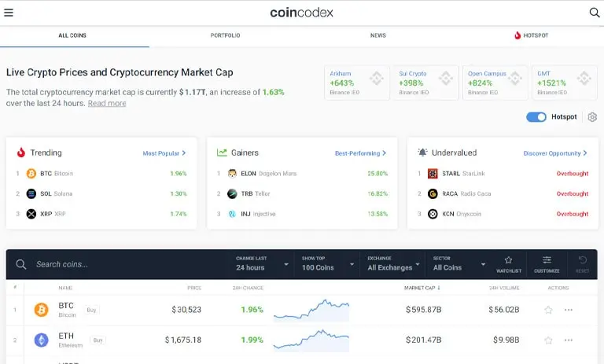Image resolution: width=604 pixels, height=364 pixels.
Task: Open the Change Last 24 hours dropdown
Action: pos(262,264)
